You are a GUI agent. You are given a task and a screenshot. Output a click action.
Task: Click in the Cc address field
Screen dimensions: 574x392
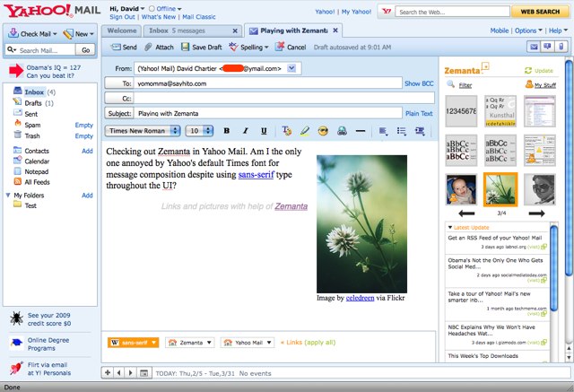pos(284,99)
